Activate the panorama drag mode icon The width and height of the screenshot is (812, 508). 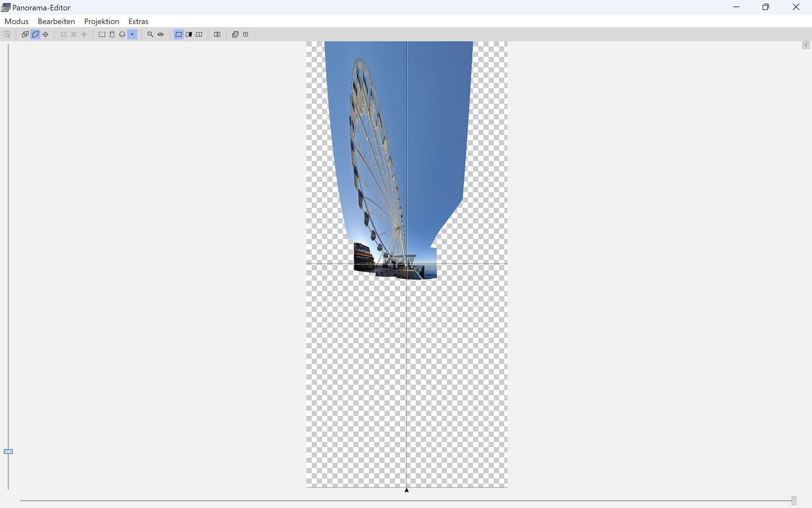click(35, 35)
